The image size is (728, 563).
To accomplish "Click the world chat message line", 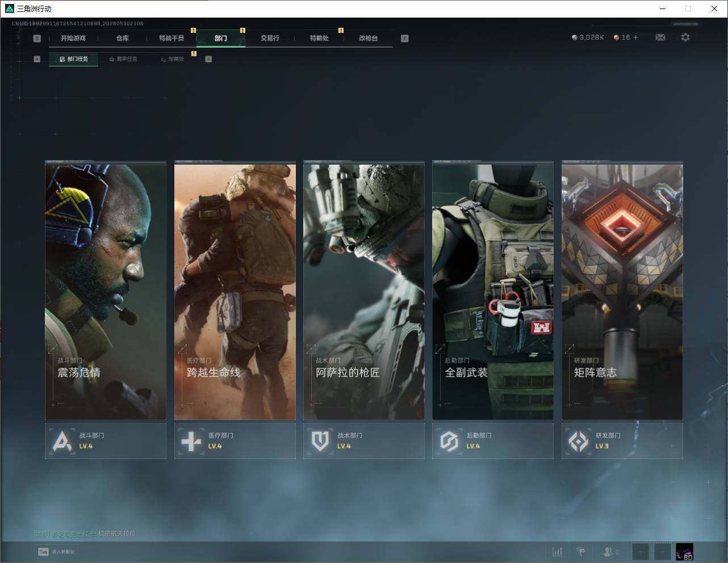I will pyautogui.click(x=84, y=533).
